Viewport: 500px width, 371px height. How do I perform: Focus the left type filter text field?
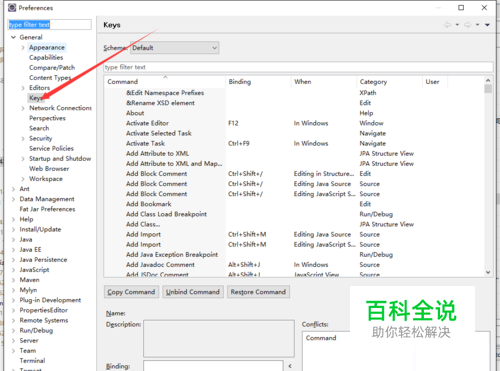[x=49, y=25]
